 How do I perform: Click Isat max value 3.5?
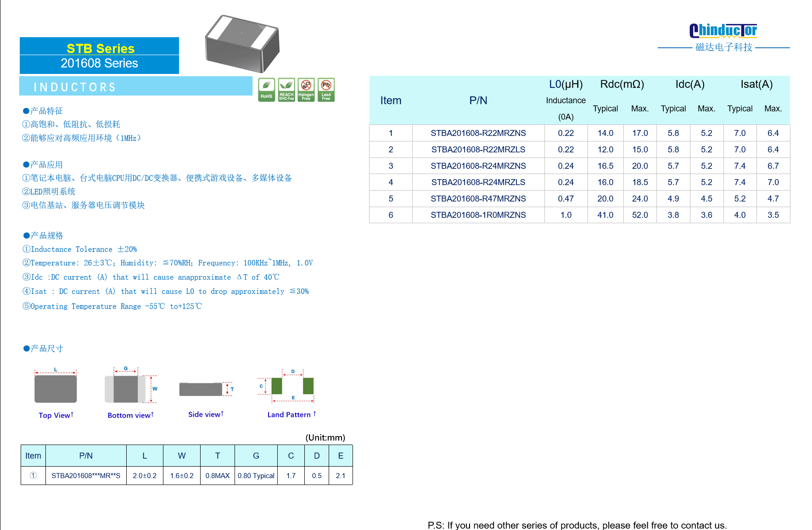click(x=773, y=215)
